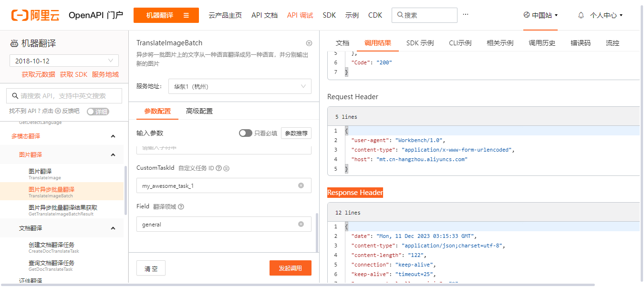Viewport: 644px width, 287px height.
Task: Click the 发起调用 button
Action: (x=290, y=268)
